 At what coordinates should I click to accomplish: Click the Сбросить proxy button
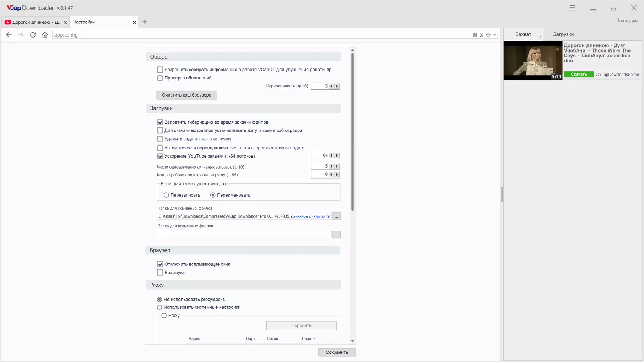(301, 325)
